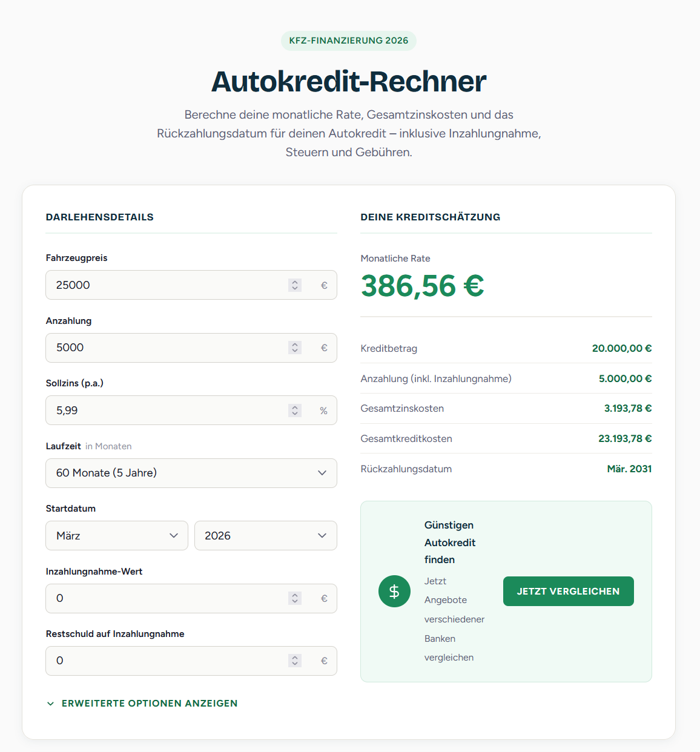Click the Monatliche Rate label

pos(395,259)
